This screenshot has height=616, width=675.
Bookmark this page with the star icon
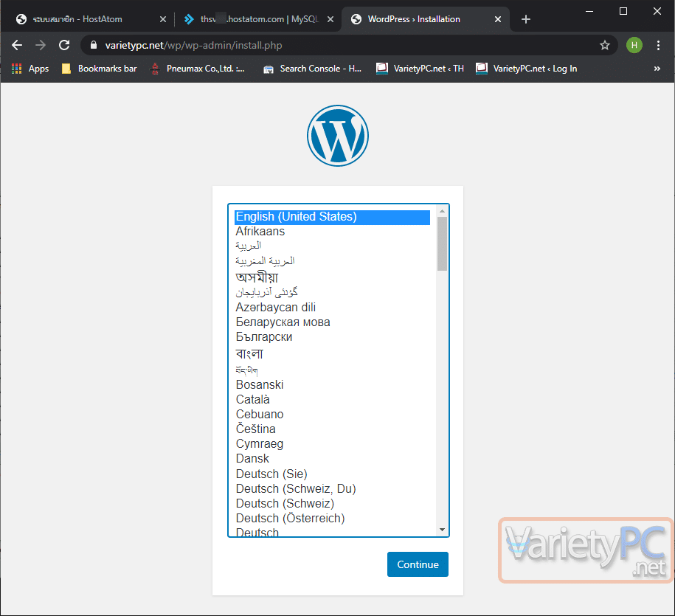tap(605, 45)
